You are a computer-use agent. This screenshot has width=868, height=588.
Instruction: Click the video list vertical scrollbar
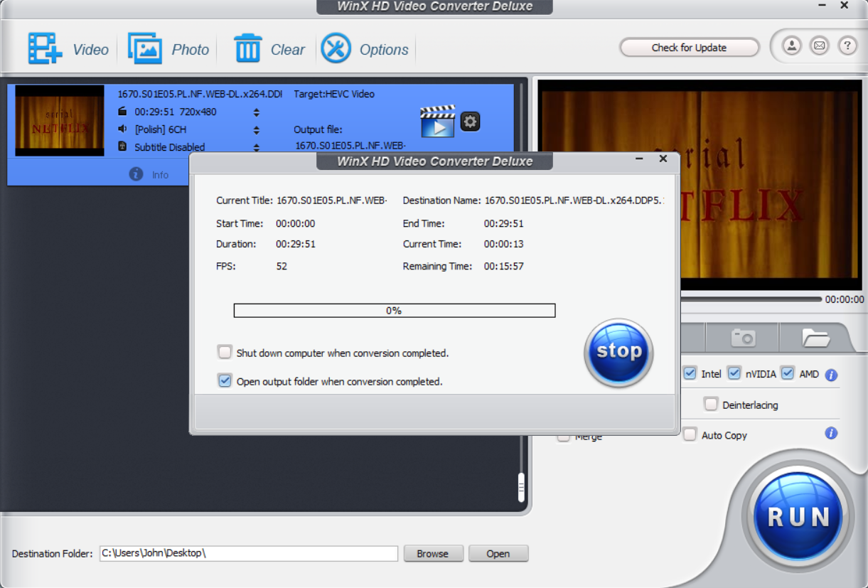click(521, 488)
